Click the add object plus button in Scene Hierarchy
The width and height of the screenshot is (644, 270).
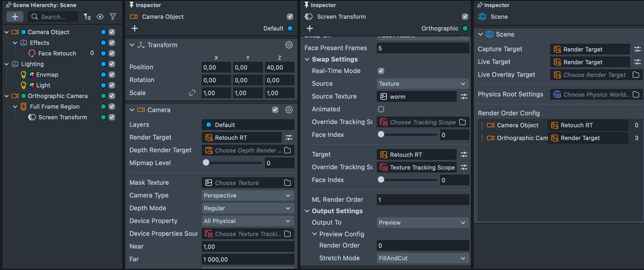point(15,17)
